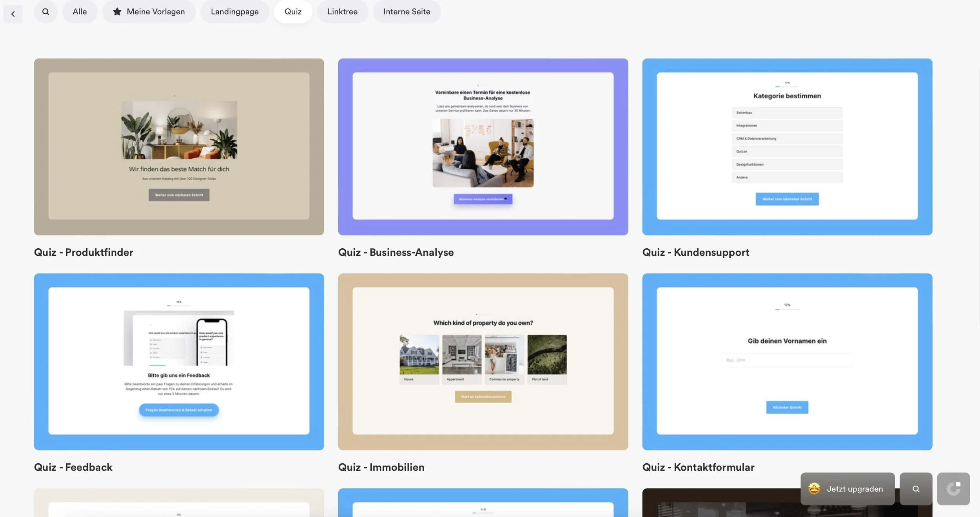Click the floating search icon button
This screenshot has height=517, width=980.
[x=916, y=489]
